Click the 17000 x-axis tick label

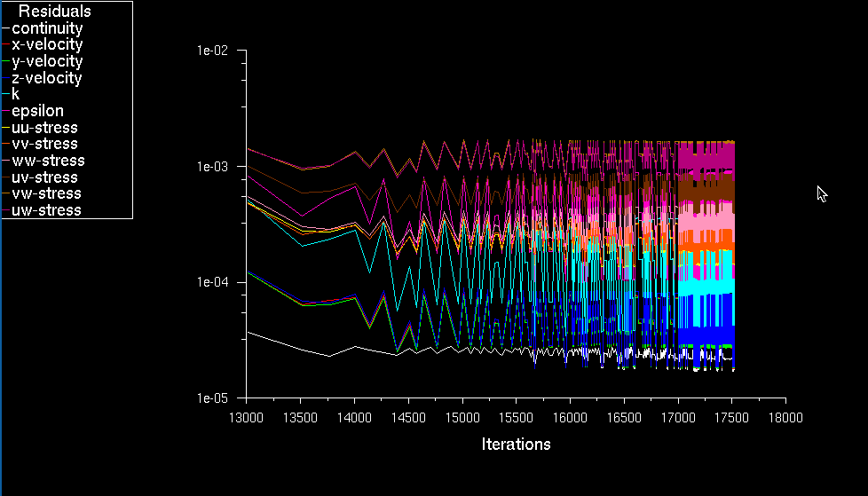(678, 418)
